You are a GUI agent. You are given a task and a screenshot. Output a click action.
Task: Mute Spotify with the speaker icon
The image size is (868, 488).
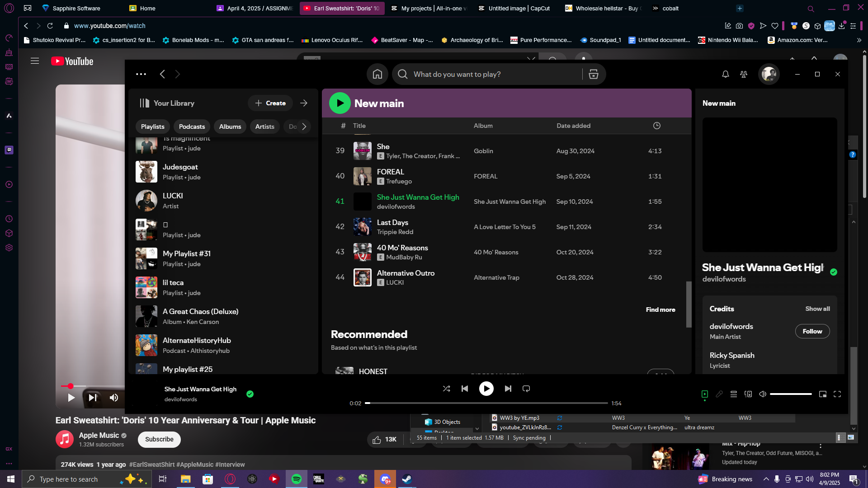point(763,394)
